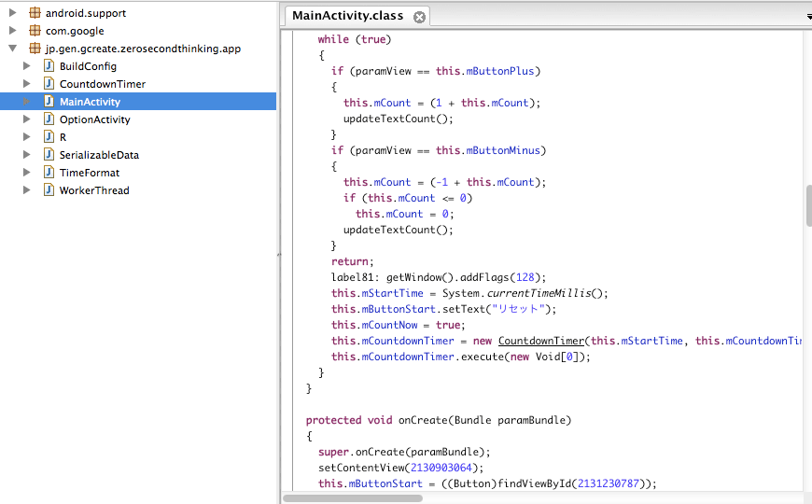
Task: Expand the OptionActivity class node
Action: coord(27,119)
